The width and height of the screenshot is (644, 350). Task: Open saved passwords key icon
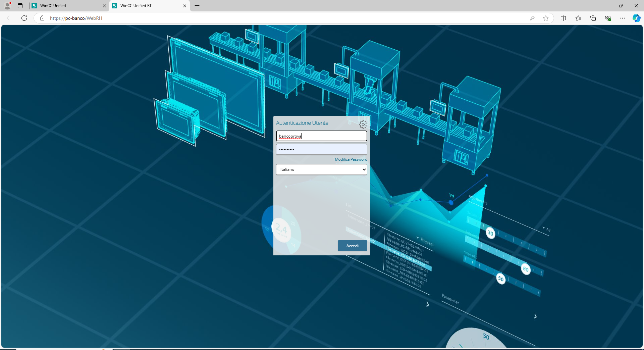point(532,18)
